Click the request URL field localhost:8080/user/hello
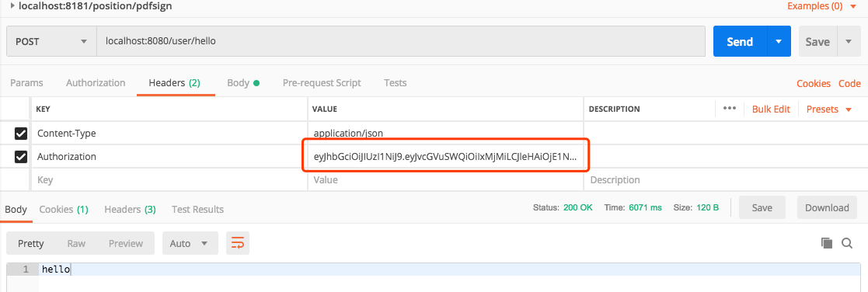 tap(401, 41)
